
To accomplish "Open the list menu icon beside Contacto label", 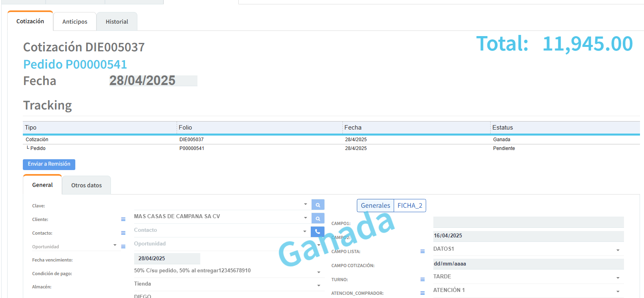I will click(123, 233).
